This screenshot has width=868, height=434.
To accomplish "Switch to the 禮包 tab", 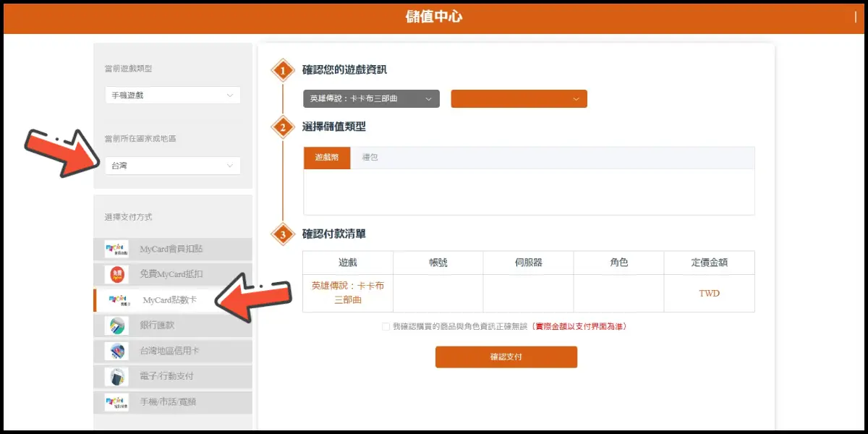I will tap(370, 158).
